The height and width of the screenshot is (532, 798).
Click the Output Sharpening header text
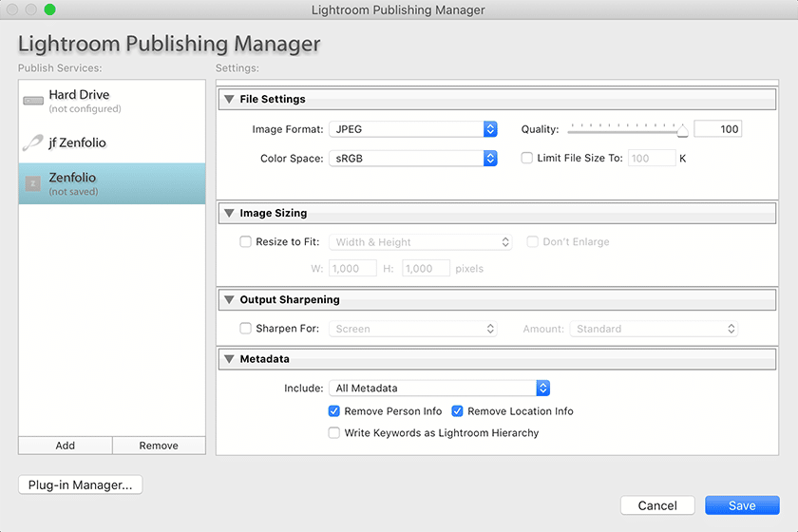click(x=290, y=299)
